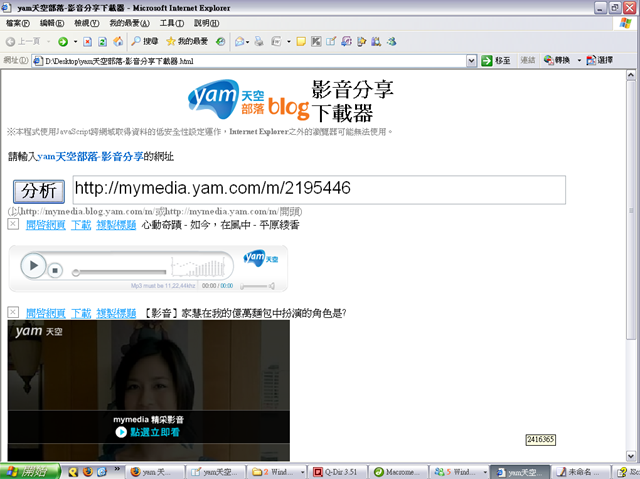Click the 分析 (Analyze) button
Screen dimensions: 640x479
coord(39,191)
